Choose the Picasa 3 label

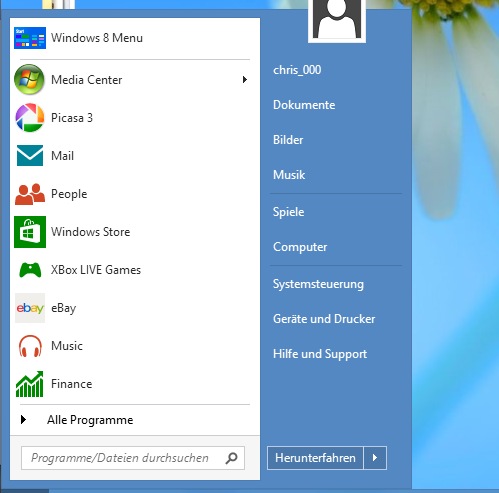click(72, 118)
